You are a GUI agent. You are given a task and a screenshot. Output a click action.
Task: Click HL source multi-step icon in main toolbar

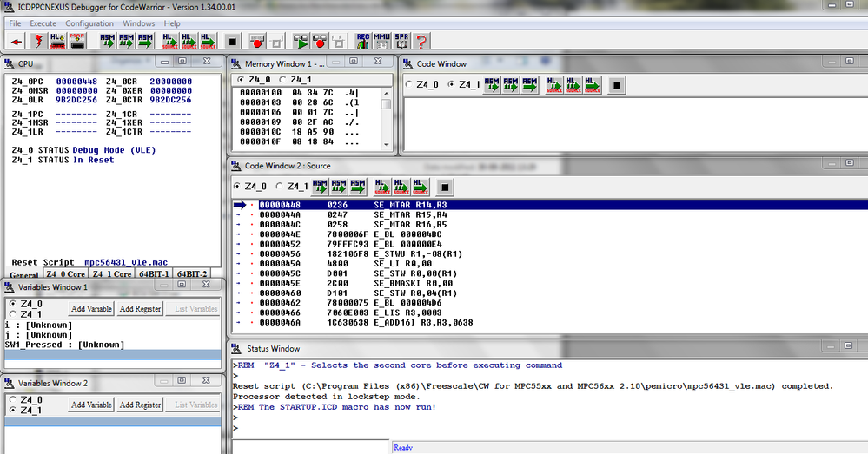coord(189,42)
